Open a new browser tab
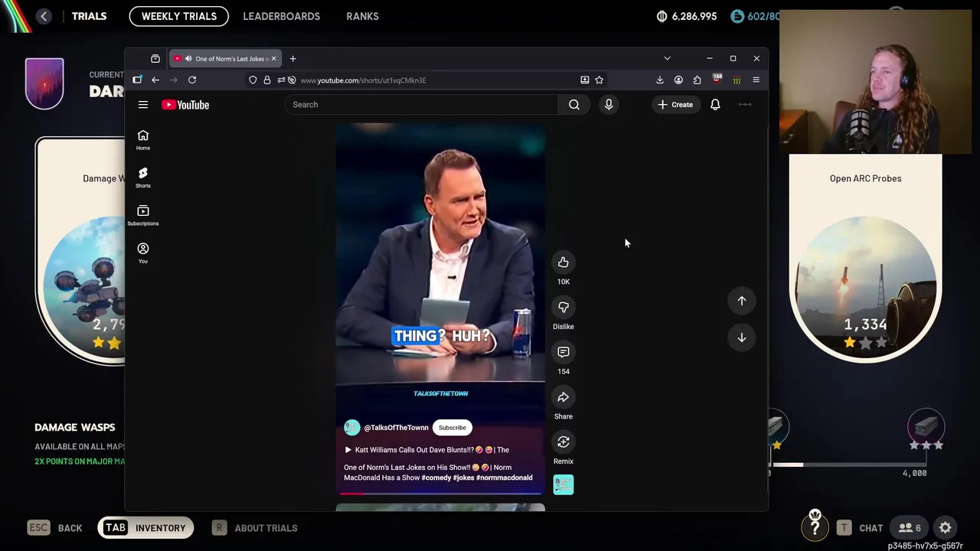The image size is (980, 551). (292, 58)
